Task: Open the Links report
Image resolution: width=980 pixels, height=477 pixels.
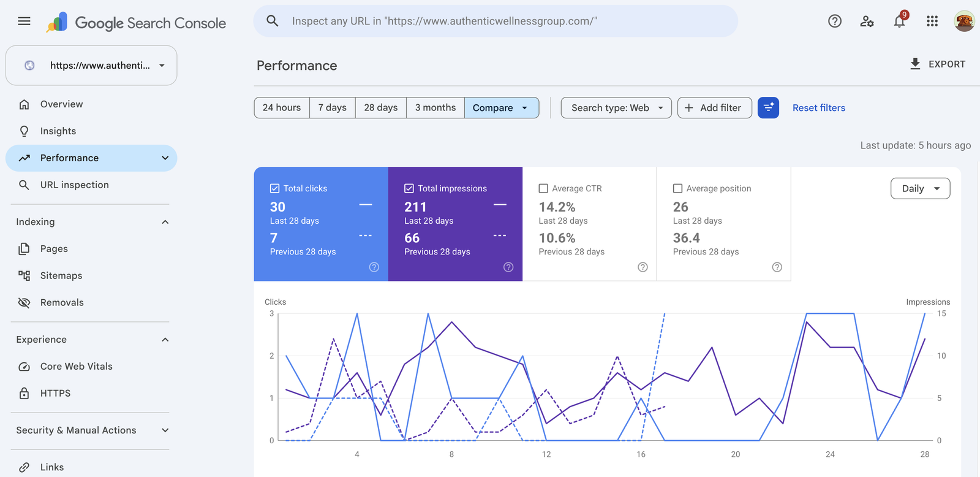Action: (91, 467)
